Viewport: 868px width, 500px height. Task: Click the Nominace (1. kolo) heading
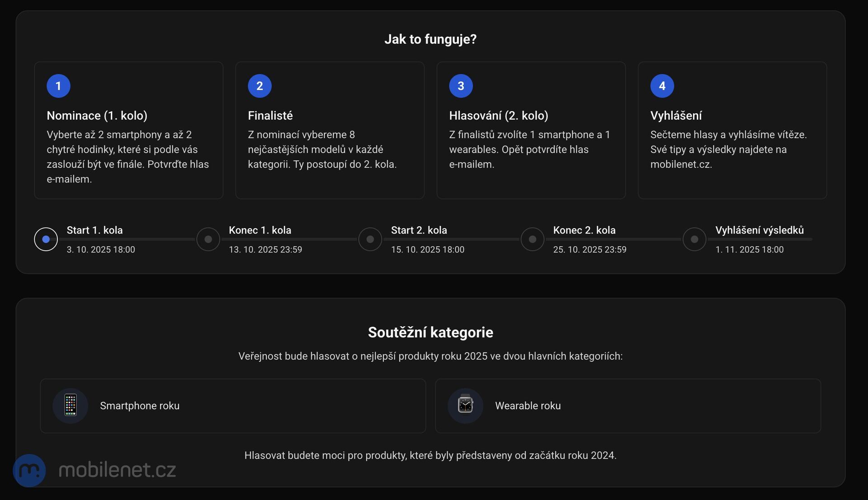click(97, 116)
